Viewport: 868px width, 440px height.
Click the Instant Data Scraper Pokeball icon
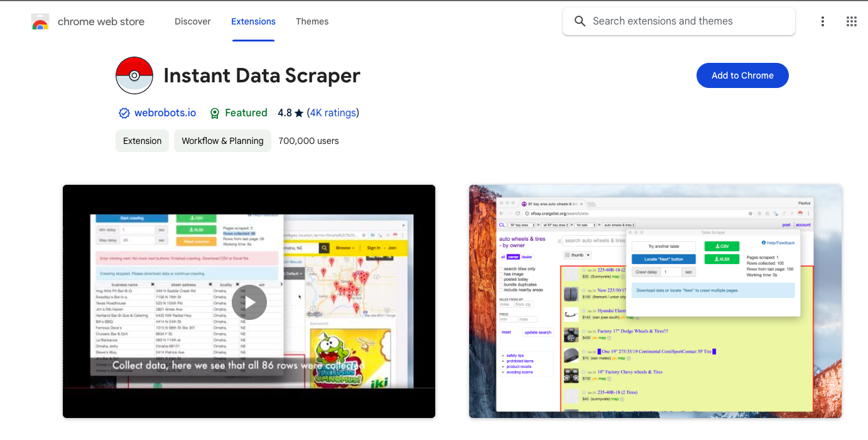tap(134, 75)
